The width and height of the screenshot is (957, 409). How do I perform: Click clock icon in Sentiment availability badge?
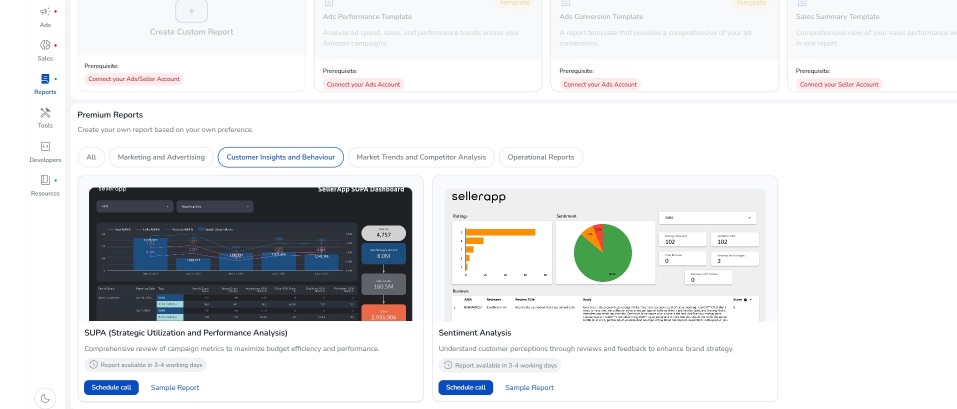tap(447, 365)
